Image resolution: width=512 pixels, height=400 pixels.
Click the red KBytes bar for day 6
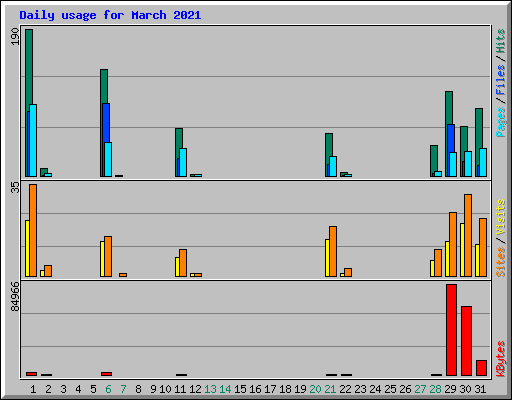tap(106, 374)
